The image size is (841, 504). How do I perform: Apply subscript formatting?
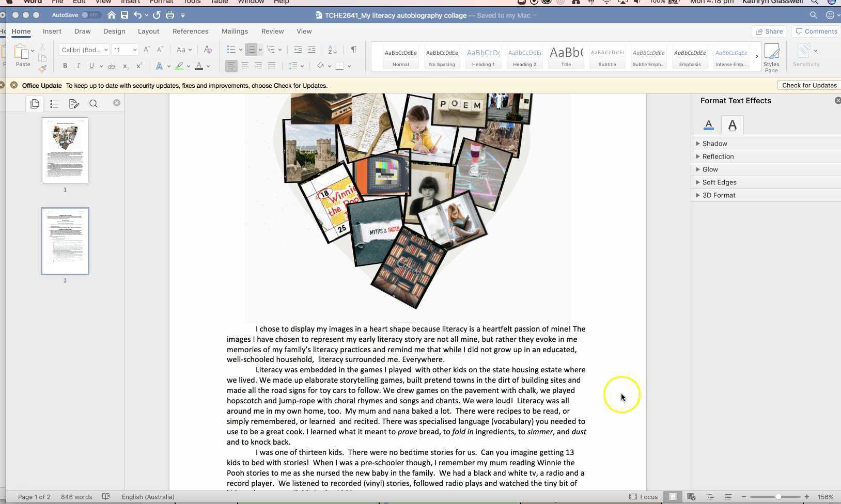(x=125, y=66)
